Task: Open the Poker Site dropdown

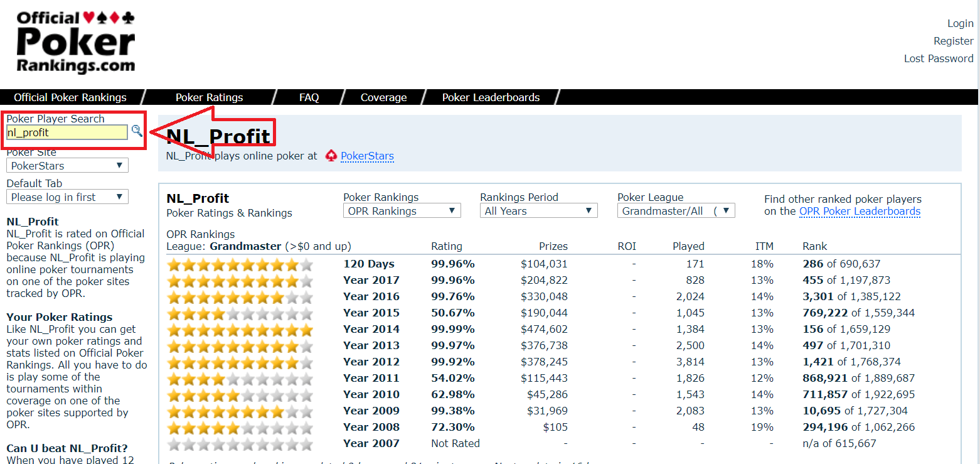Action: coord(67,165)
